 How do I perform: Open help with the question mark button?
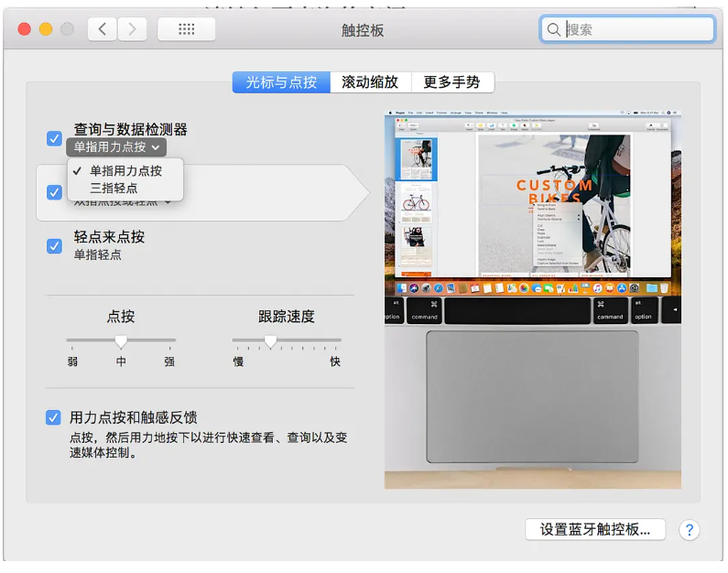(x=689, y=529)
